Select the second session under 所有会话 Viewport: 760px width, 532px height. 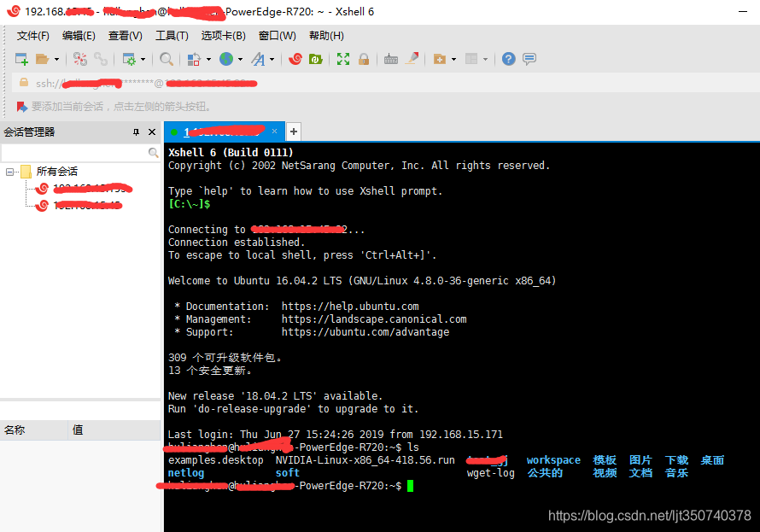tap(79, 206)
